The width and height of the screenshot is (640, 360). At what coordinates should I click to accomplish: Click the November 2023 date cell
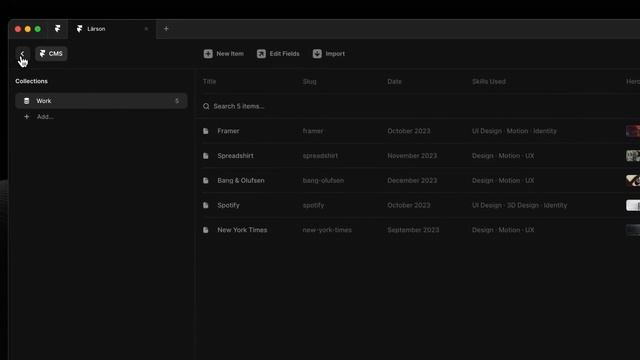pyautogui.click(x=412, y=156)
